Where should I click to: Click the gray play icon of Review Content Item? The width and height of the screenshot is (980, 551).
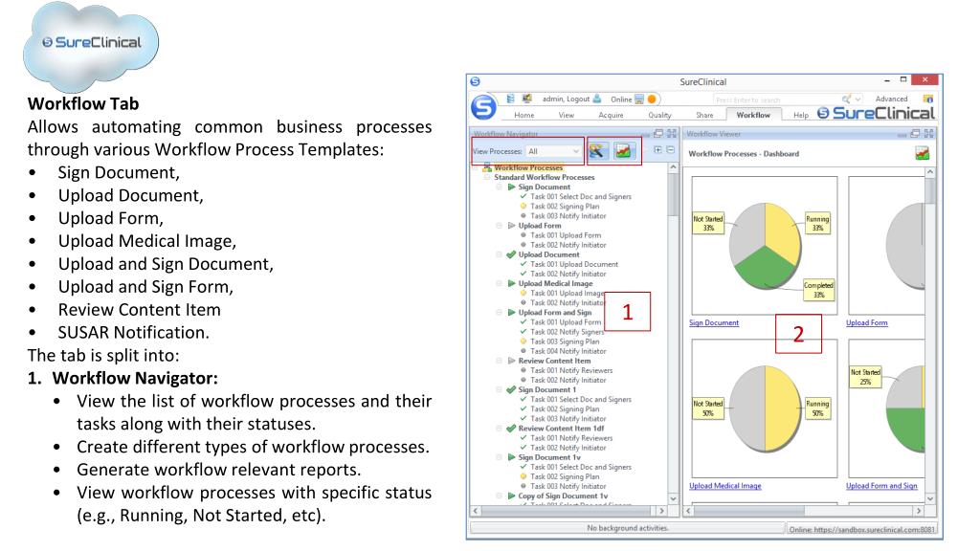click(x=511, y=361)
